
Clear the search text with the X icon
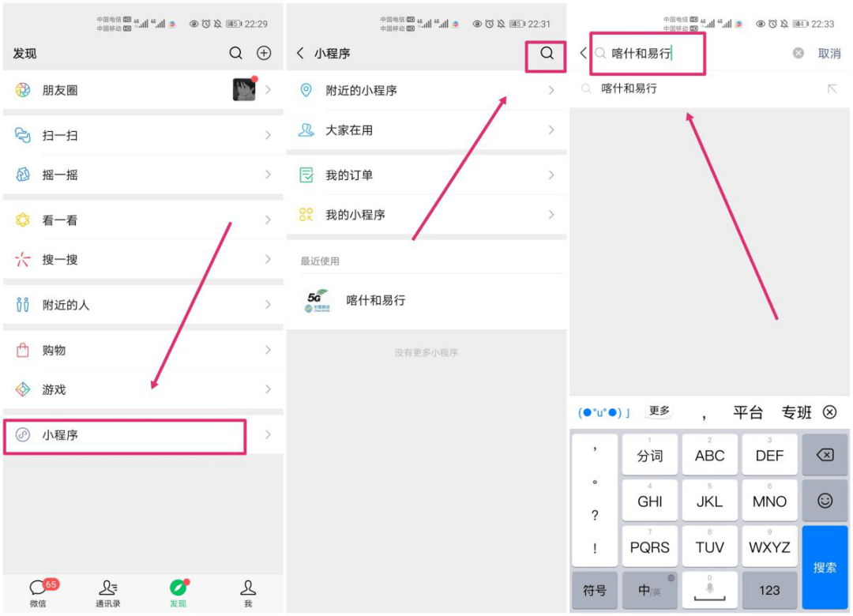[799, 53]
